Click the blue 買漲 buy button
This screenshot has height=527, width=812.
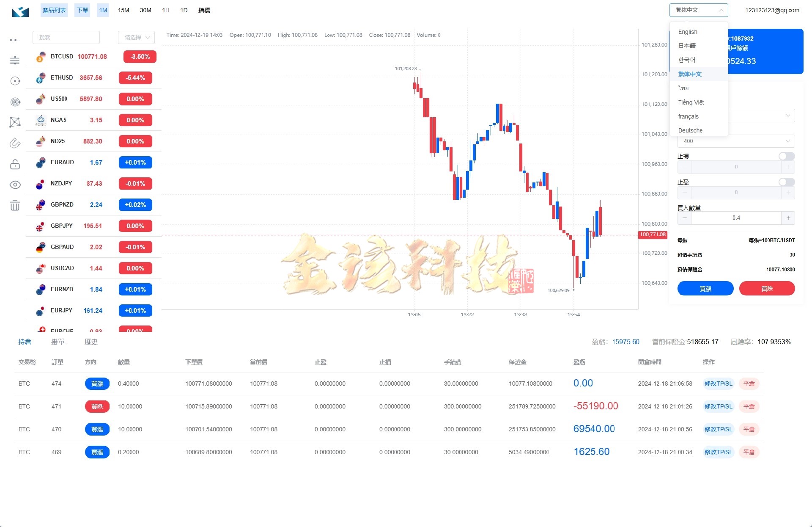(x=705, y=288)
